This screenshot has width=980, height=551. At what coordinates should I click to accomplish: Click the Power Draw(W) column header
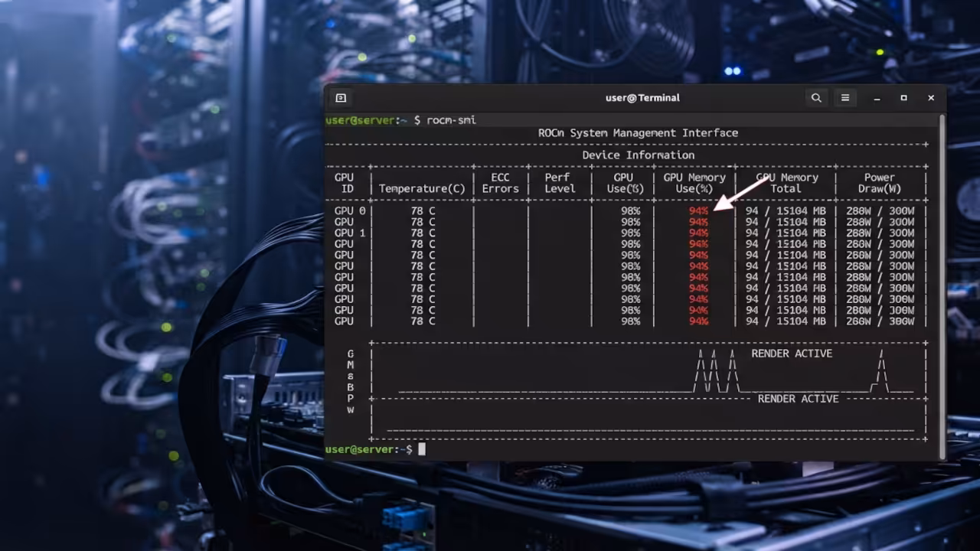coord(880,183)
